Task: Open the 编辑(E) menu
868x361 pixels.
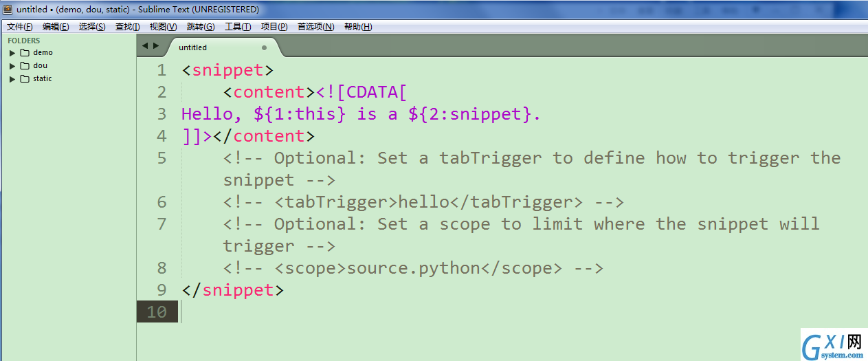Action: coord(56,27)
